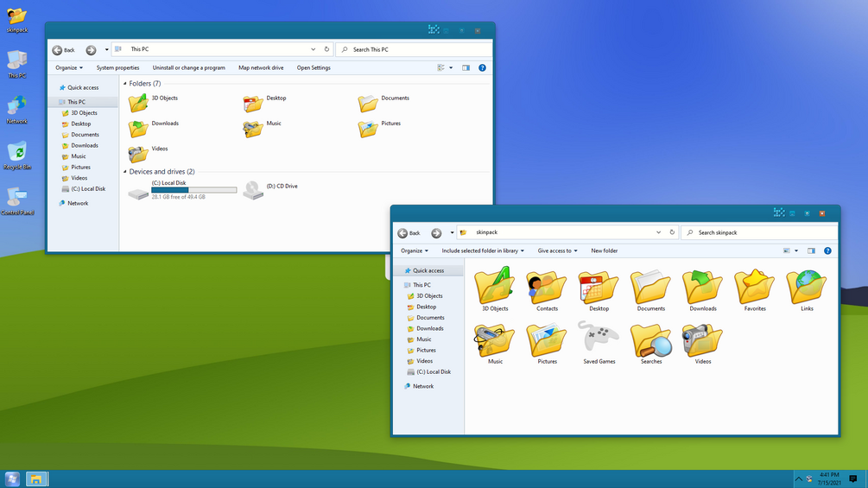Screen dimensions: 868x488
Task: Select Pictures folder in This PC window
Action: [x=379, y=129]
